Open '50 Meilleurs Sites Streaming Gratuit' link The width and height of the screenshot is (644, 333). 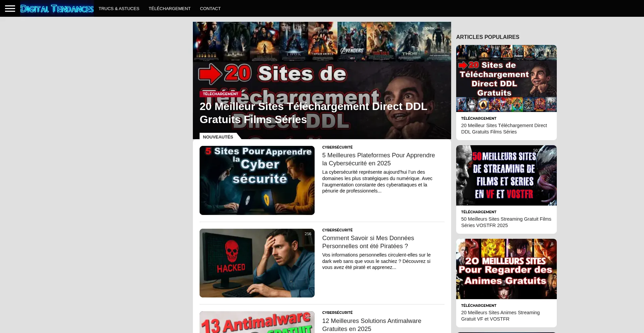click(506, 222)
